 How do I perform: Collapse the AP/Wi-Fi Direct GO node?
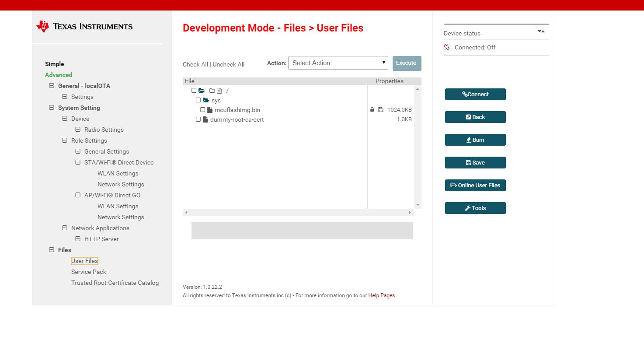coord(78,195)
